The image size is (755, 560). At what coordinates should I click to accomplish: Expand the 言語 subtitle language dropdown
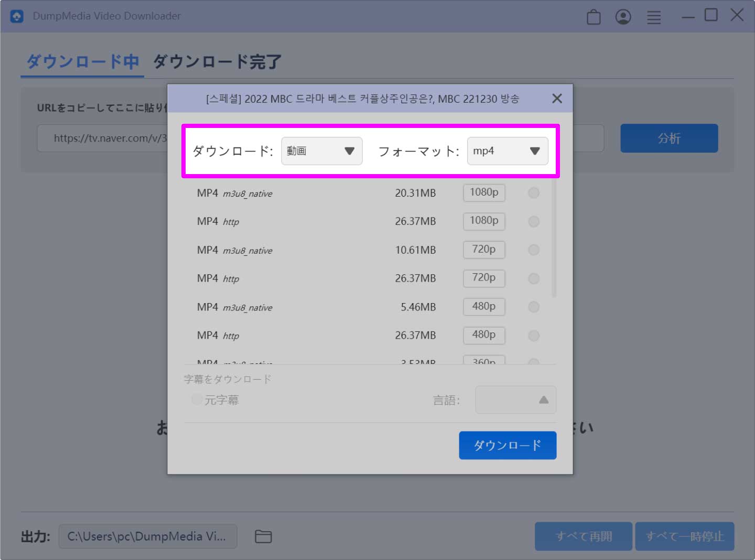point(515,400)
